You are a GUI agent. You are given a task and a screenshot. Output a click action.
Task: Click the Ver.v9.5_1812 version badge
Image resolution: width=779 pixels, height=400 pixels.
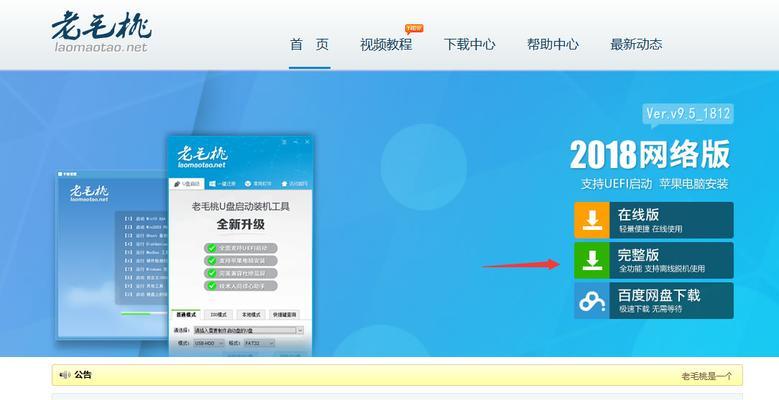(x=688, y=114)
